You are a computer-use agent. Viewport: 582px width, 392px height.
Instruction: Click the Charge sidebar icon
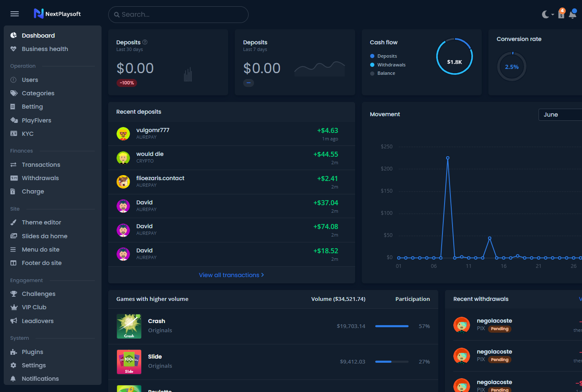pos(13,191)
